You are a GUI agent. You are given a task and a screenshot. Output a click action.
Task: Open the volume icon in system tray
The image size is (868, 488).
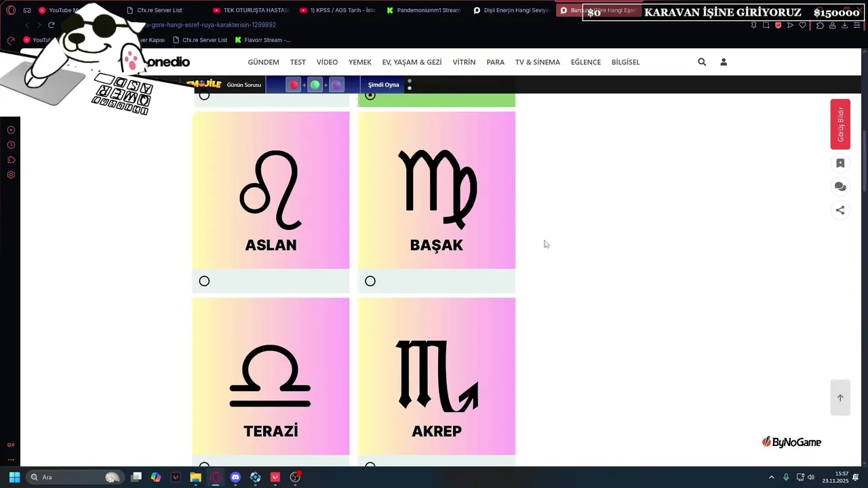pos(811,477)
